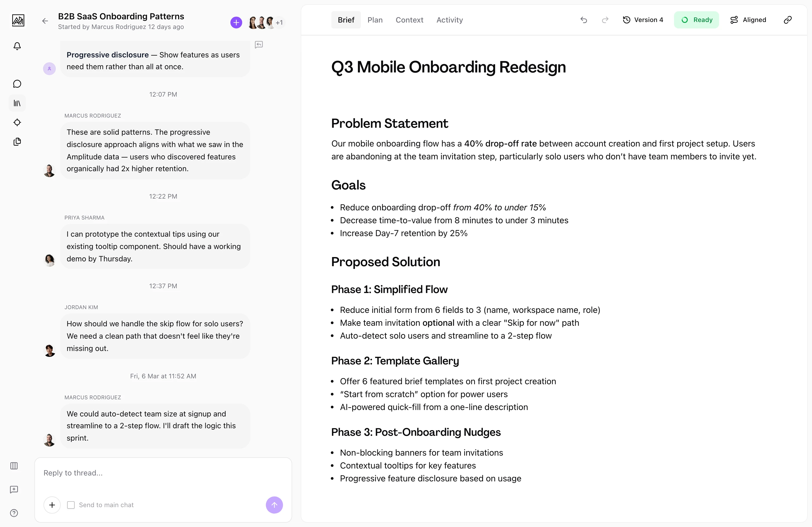The width and height of the screenshot is (812, 527).
Task: Enable the Send to main chat checkbox
Action: tap(71, 505)
